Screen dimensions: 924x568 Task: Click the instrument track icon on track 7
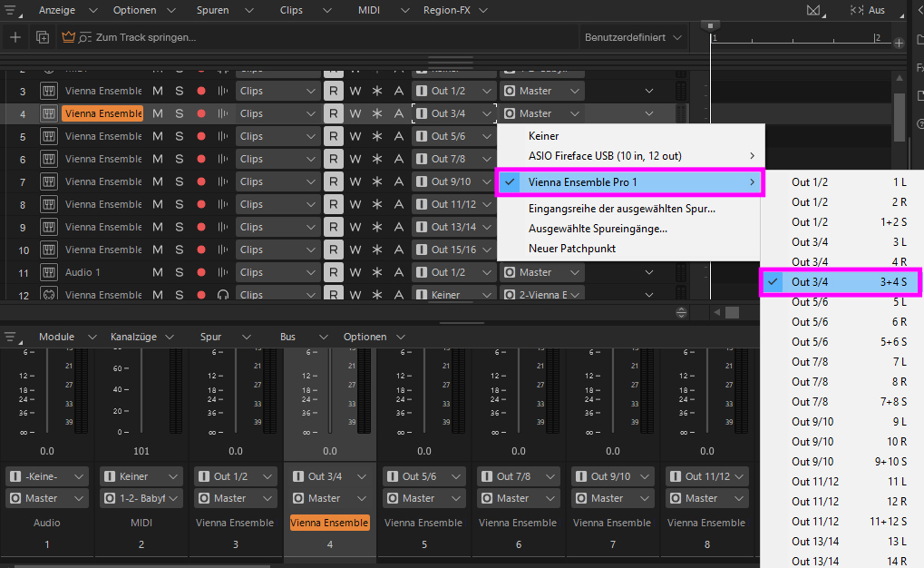click(x=48, y=181)
